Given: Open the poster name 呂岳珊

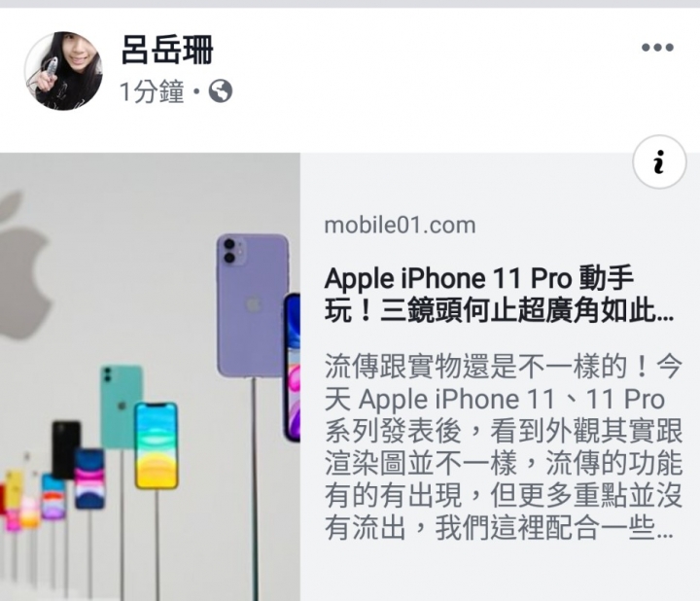Looking at the screenshot, I should pos(167,50).
